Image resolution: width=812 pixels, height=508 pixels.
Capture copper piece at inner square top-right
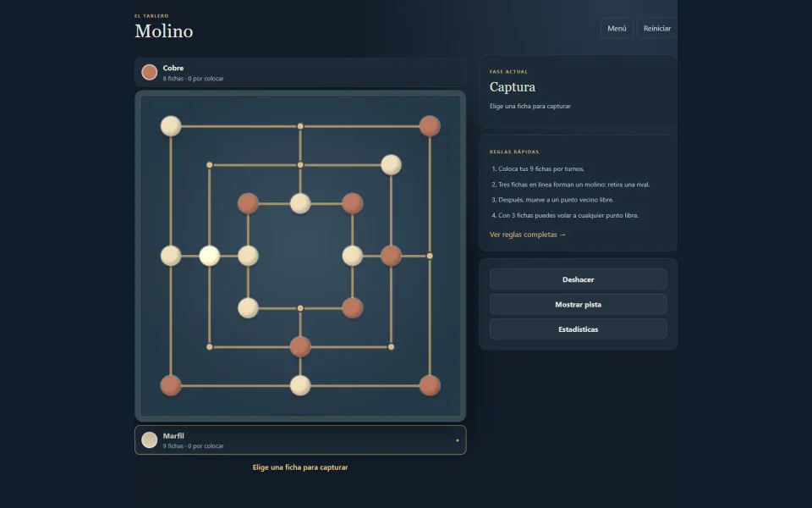(352, 204)
